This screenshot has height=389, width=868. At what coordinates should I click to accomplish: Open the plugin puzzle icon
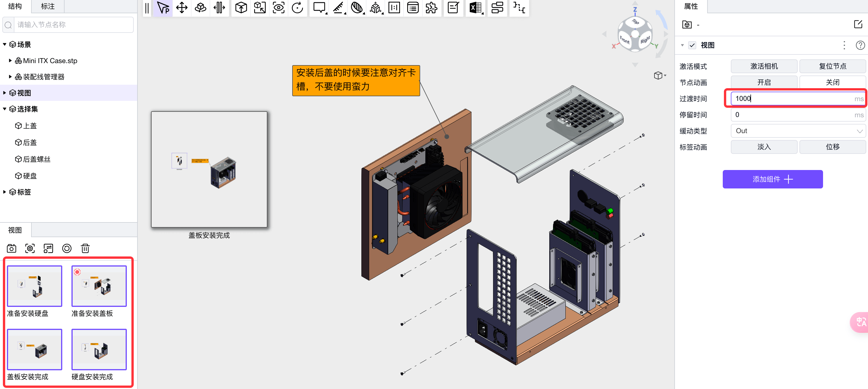(x=431, y=7)
